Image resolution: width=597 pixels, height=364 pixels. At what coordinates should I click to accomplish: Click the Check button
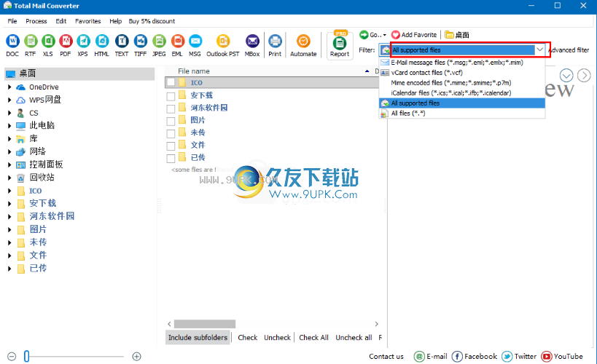(x=248, y=337)
